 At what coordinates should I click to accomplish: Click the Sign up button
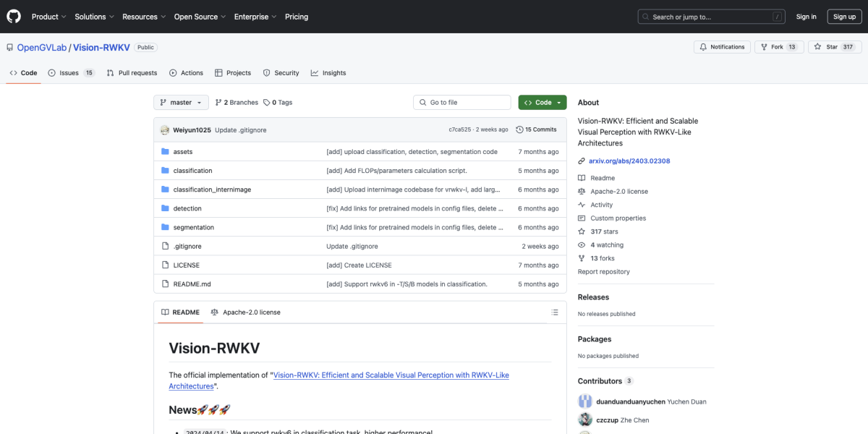tap(844, 17)
